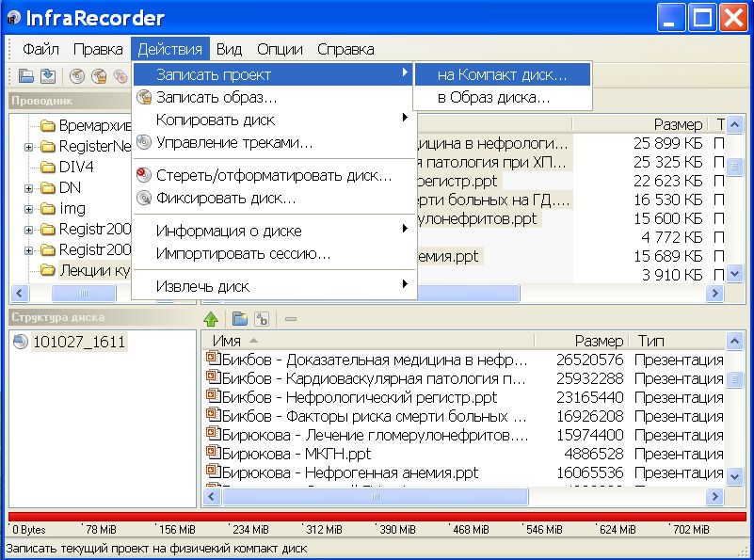Click the rename item icon
The image size is (754, 560).
[x=262, y=319]
